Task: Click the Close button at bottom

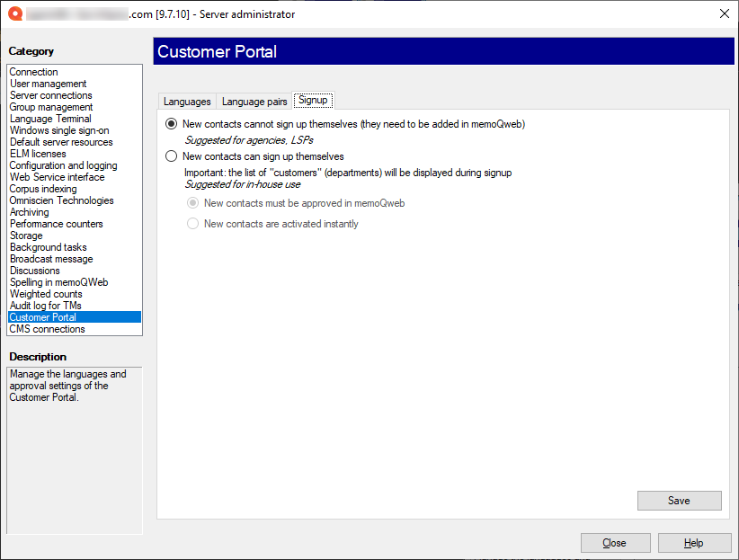Action: (615, 543)
